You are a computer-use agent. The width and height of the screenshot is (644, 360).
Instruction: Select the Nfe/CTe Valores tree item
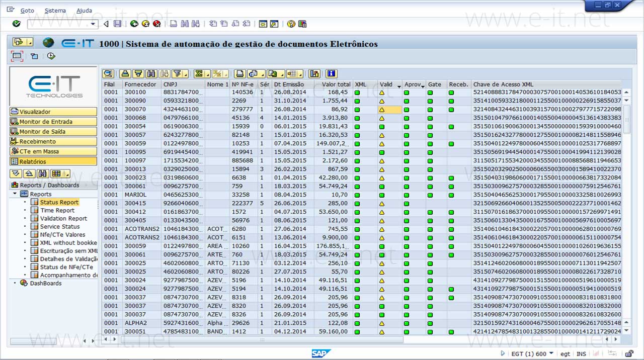(x=63, y=234)
